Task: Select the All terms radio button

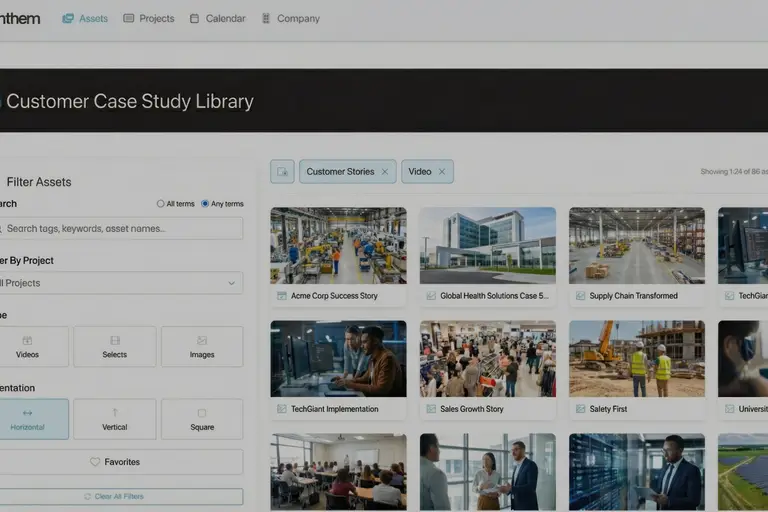Action: pos(160,204)
